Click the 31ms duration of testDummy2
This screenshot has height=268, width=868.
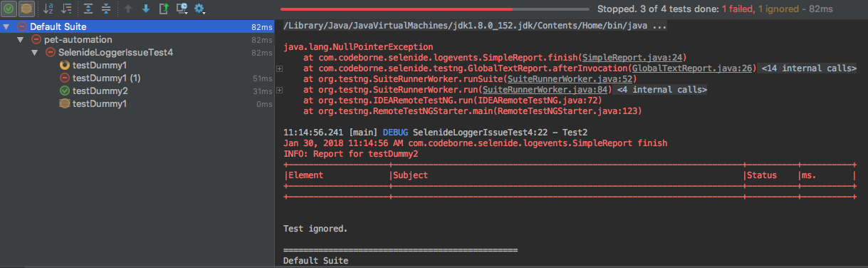coord(262,91)
